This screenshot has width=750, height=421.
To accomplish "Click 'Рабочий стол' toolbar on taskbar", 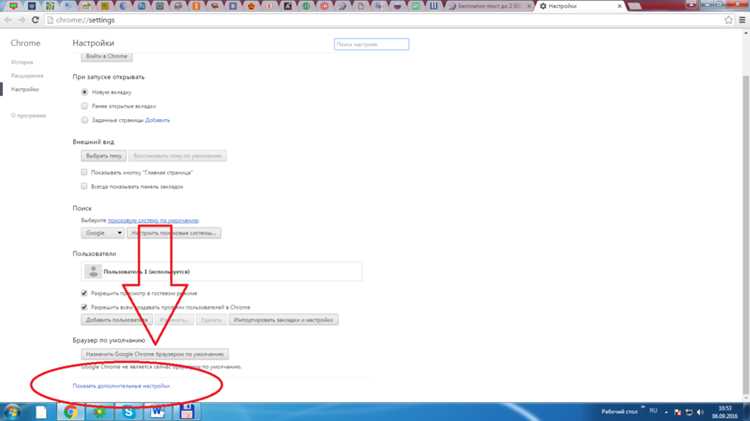I will coord(619,411).
